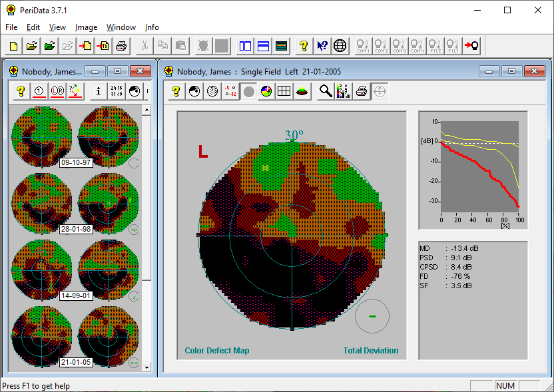Choose L R both-eyes view in left window
The height and width of the screenshot is (392, 554).
(x=57, y=91)
